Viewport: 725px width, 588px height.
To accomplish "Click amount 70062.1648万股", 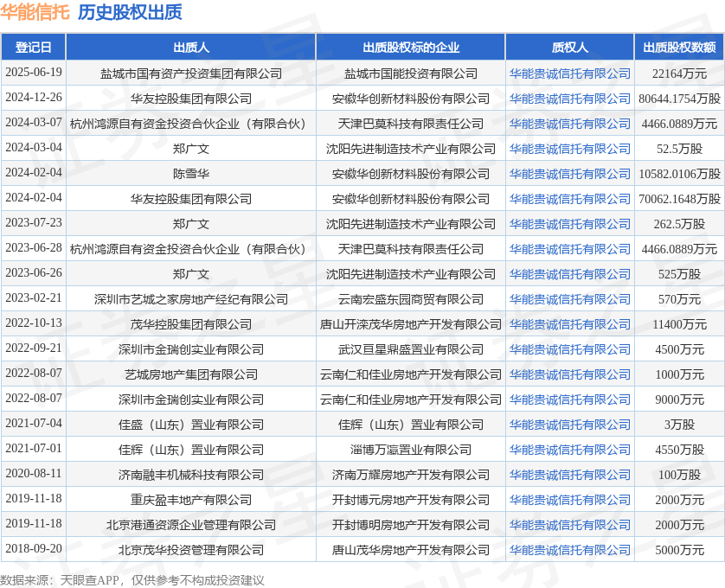I will (x=679, y=199).
